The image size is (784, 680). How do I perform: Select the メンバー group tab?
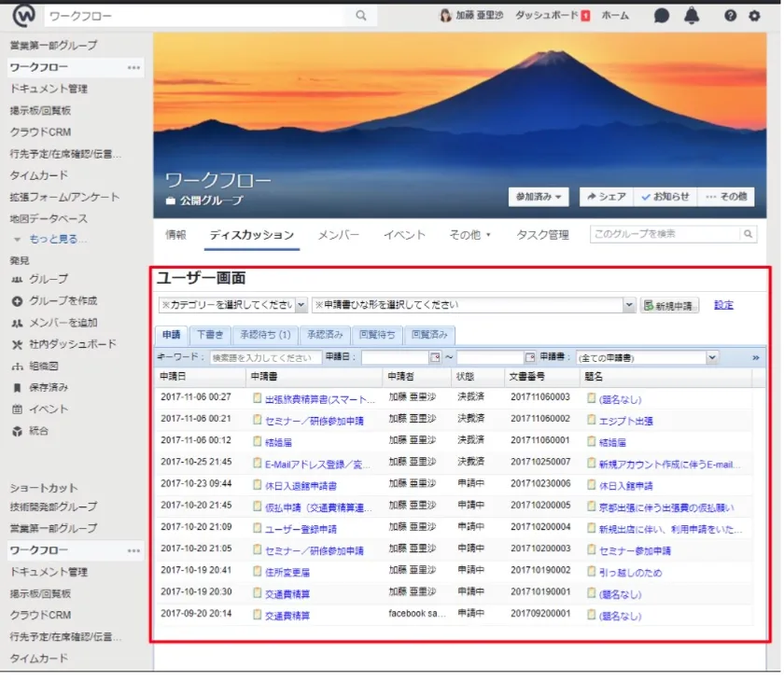[338, 235]
